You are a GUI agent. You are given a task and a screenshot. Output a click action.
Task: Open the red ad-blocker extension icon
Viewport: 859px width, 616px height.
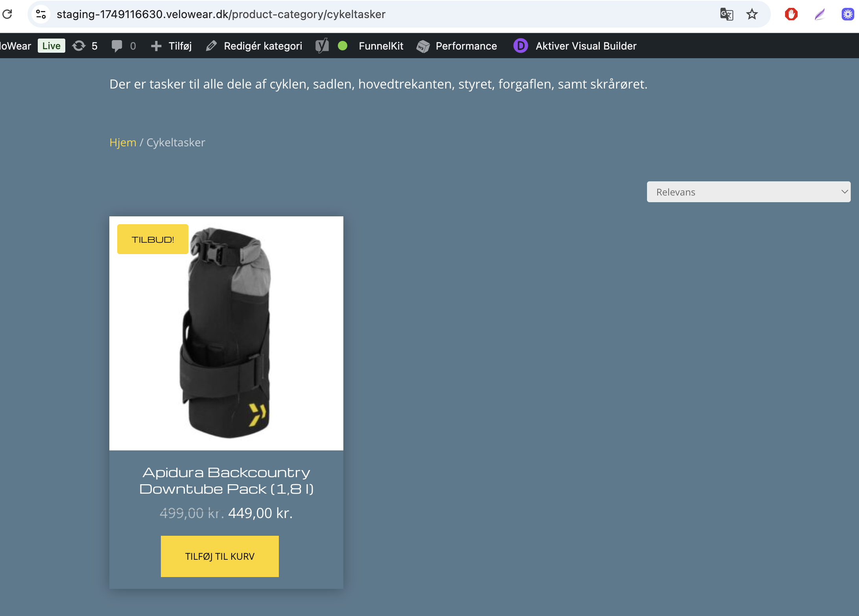click(x=791, y=14)
